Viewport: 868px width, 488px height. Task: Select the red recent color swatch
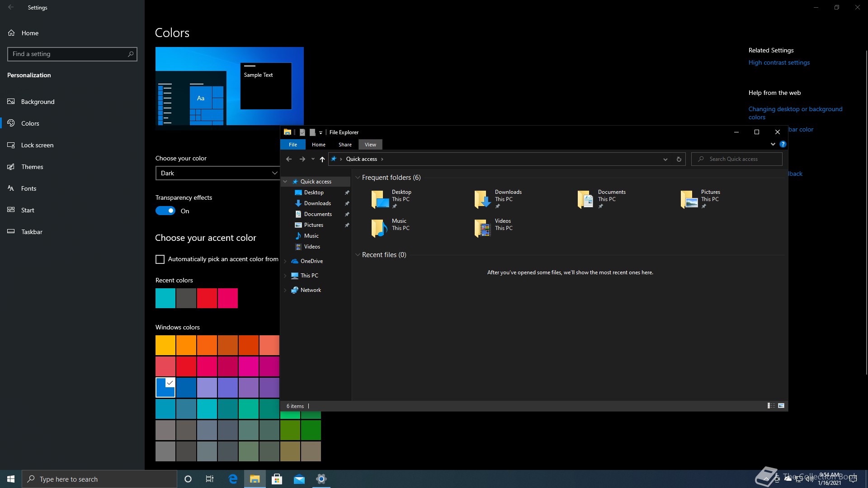[207, 298]
